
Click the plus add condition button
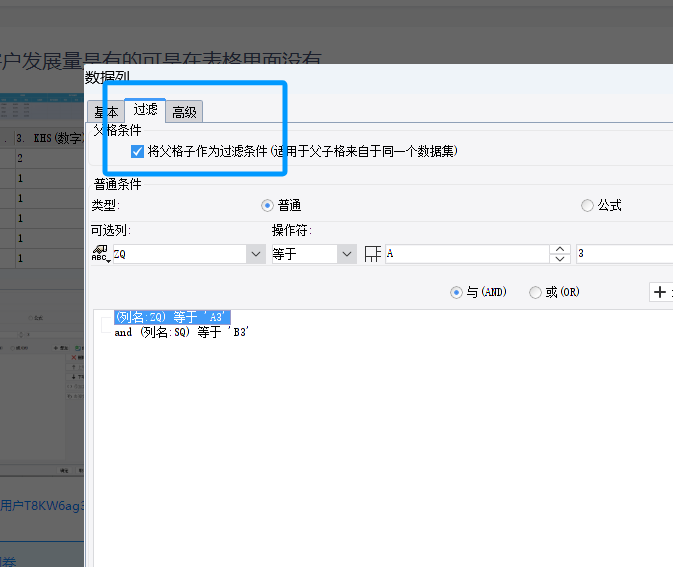(x=661, y=292)
